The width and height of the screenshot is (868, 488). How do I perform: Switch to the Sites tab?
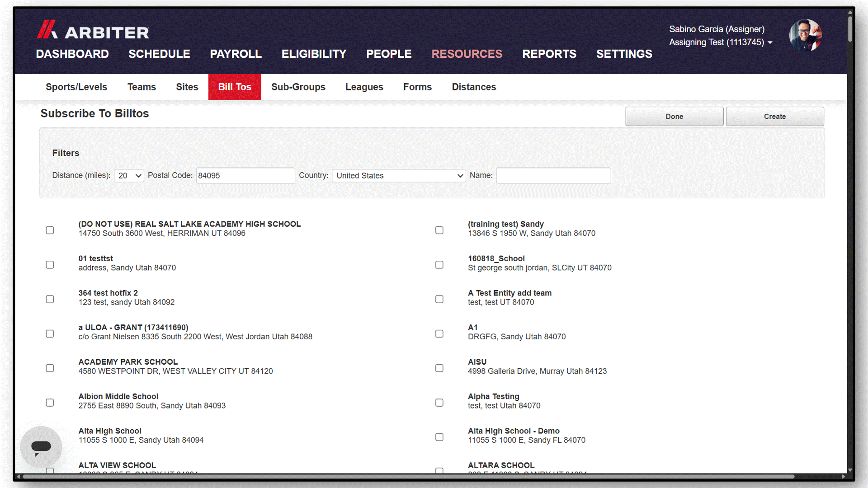187,87
